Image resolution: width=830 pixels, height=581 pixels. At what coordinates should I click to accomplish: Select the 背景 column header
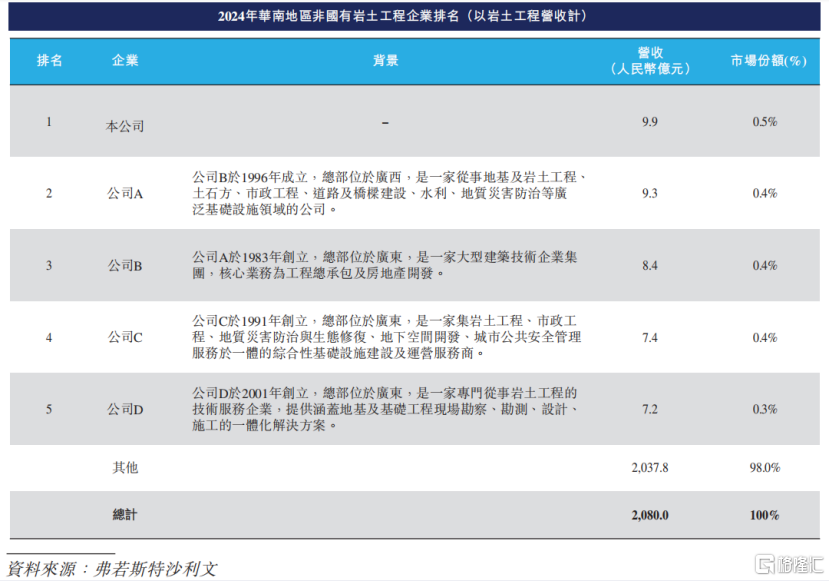coord(386,60)
